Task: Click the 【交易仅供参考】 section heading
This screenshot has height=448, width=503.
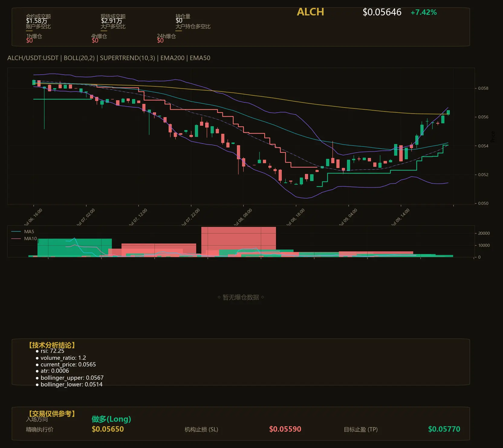Action: [52, 414]
